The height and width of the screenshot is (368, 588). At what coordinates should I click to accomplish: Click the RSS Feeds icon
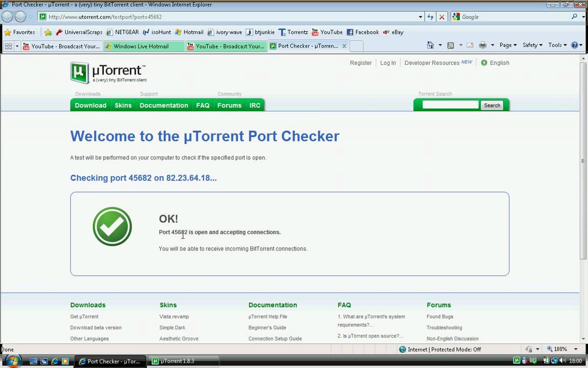(x=451, y=45)
